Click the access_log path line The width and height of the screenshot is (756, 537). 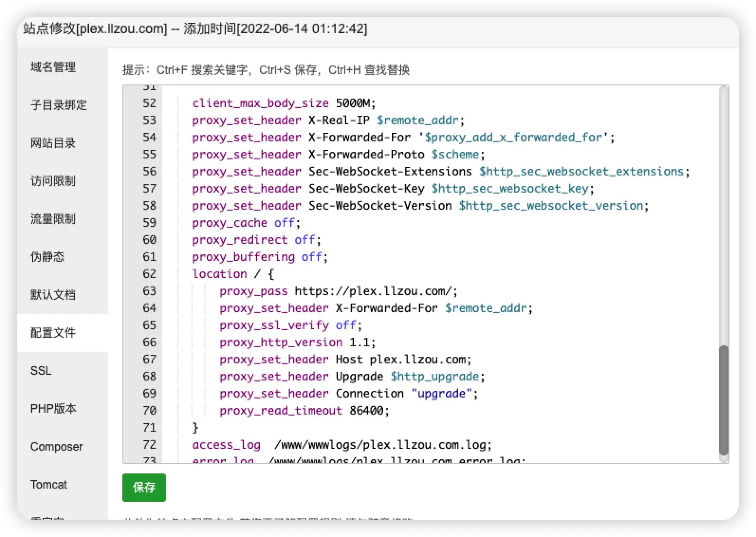click(x=342, y=444)
